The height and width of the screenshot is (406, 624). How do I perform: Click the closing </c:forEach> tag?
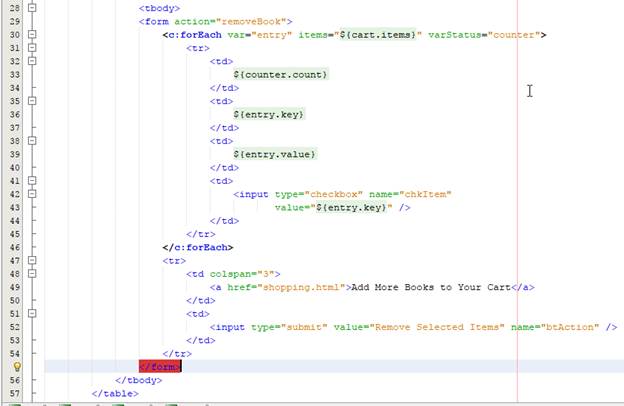click(198, 247)
